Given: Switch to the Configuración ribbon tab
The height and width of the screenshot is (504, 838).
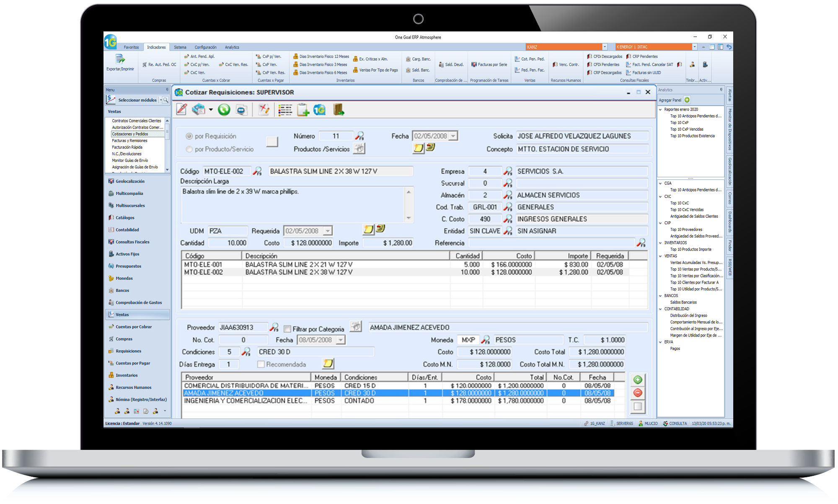Looking at the screenshot, I should (x=205, y=47).
